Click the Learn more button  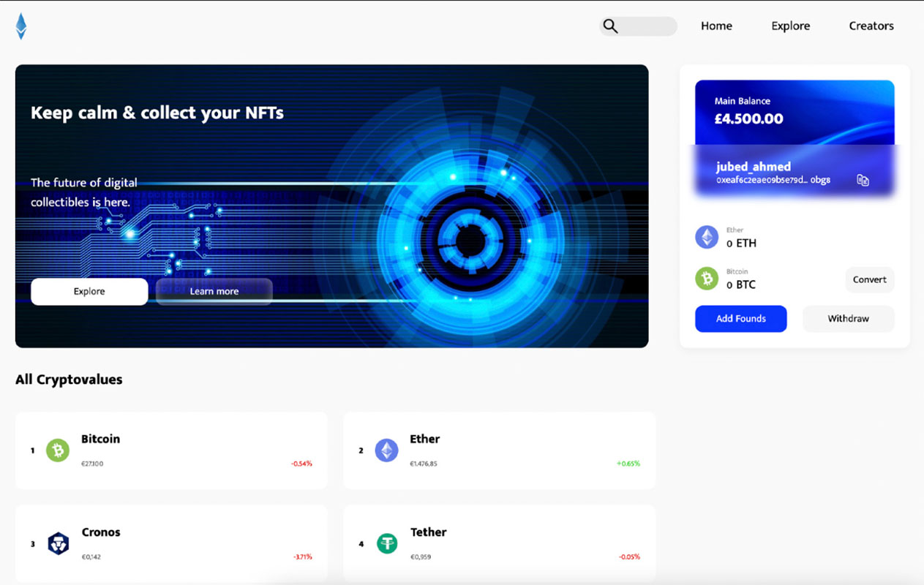coord(214,292)
